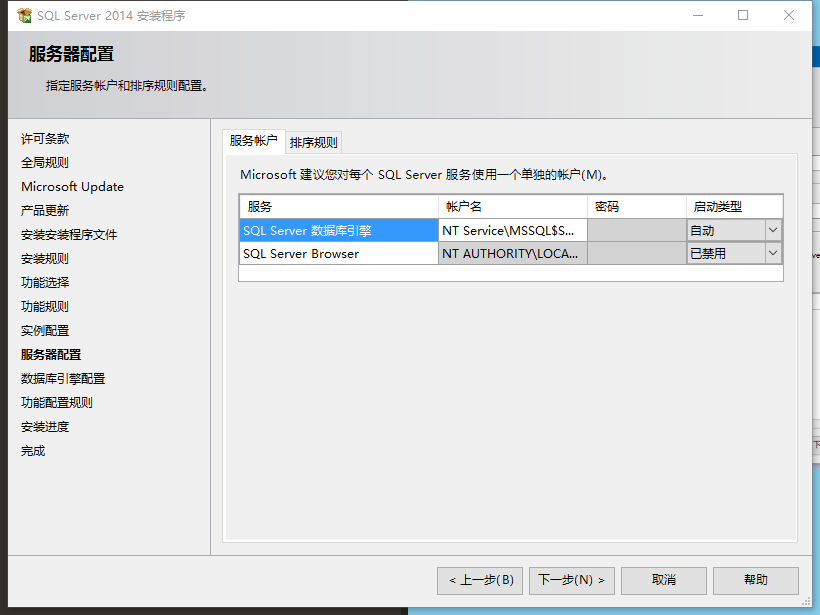Go back with 上一步(B) button
Viewport: 820px width, 615px height.
click(x=480, y=580)
